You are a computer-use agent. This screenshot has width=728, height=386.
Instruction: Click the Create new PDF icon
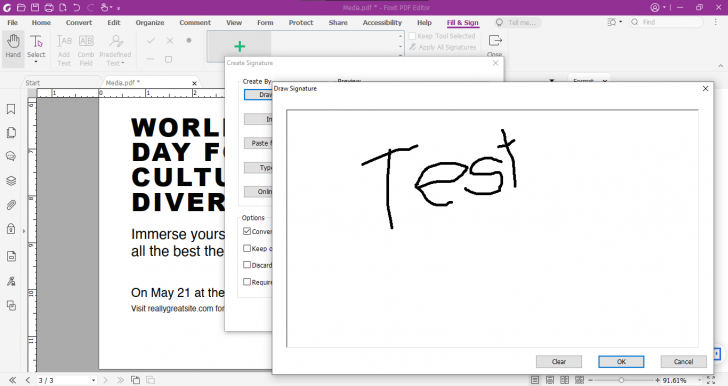pos(63,7)
